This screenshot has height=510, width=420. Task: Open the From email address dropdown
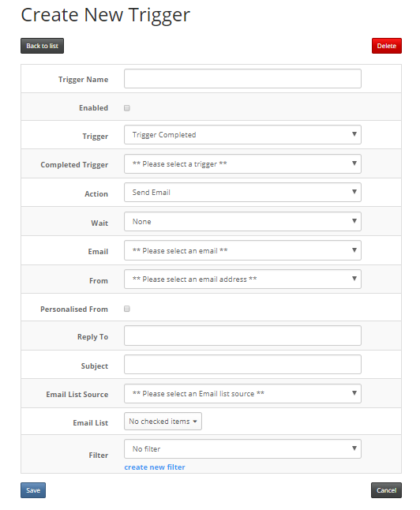point(242,279)
